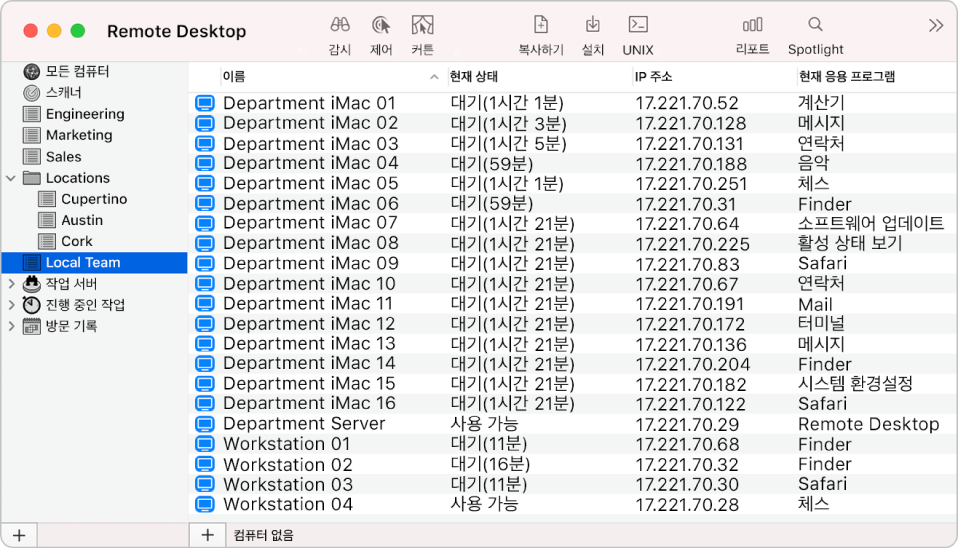Click the Control (제어) toolbar icon

(381, 25)
